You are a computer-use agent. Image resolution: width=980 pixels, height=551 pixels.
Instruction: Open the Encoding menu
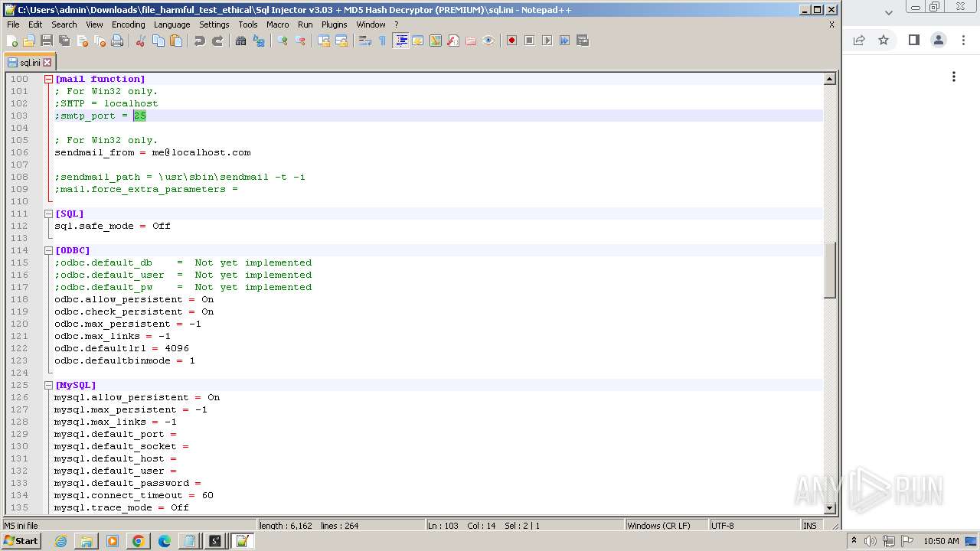point(128,24)
